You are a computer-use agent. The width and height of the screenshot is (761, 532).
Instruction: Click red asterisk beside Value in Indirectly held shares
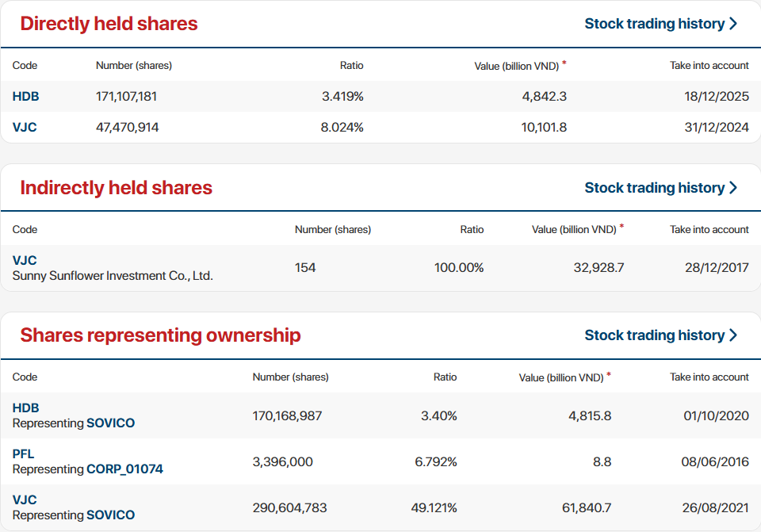pyautogui.click(x=621, y=227)
